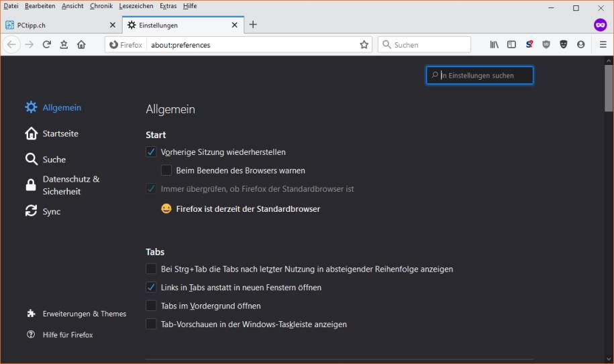
Task: Click the Start section heading
Action: click(x=156, y=135)
